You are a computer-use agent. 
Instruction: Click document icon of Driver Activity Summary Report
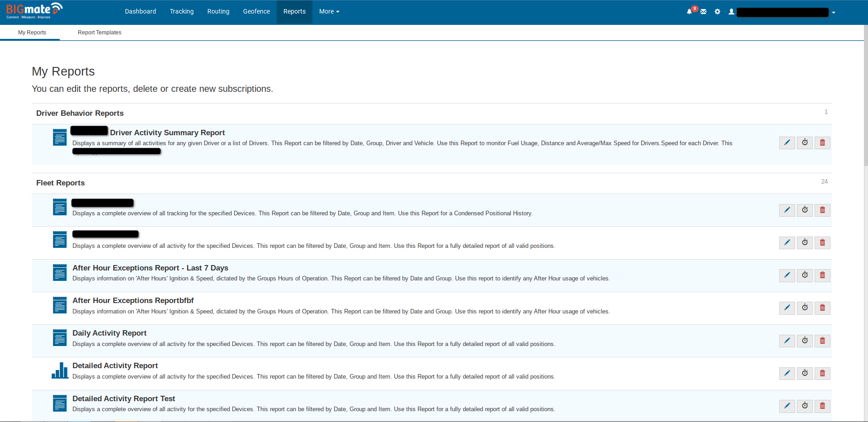click(x=60, y=138)
